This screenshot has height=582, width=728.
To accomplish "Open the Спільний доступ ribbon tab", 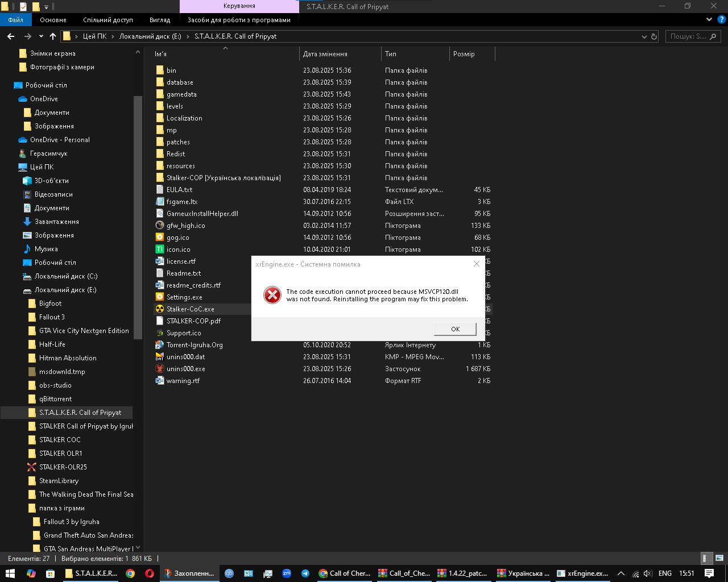I will coord(108,20).
